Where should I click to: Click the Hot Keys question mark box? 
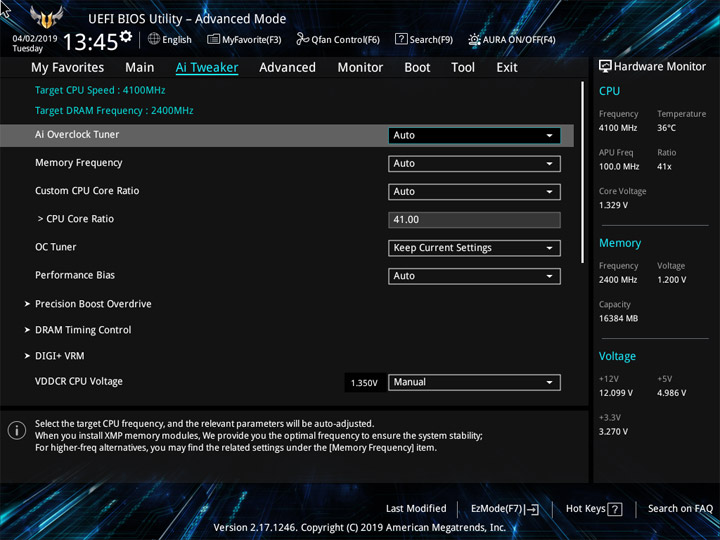click(x=615, y=509)
